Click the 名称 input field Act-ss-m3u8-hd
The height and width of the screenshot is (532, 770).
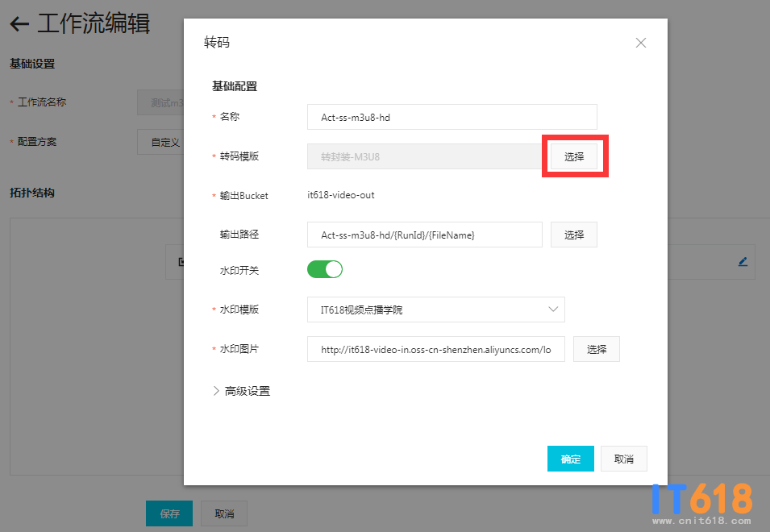click(452, 117)
